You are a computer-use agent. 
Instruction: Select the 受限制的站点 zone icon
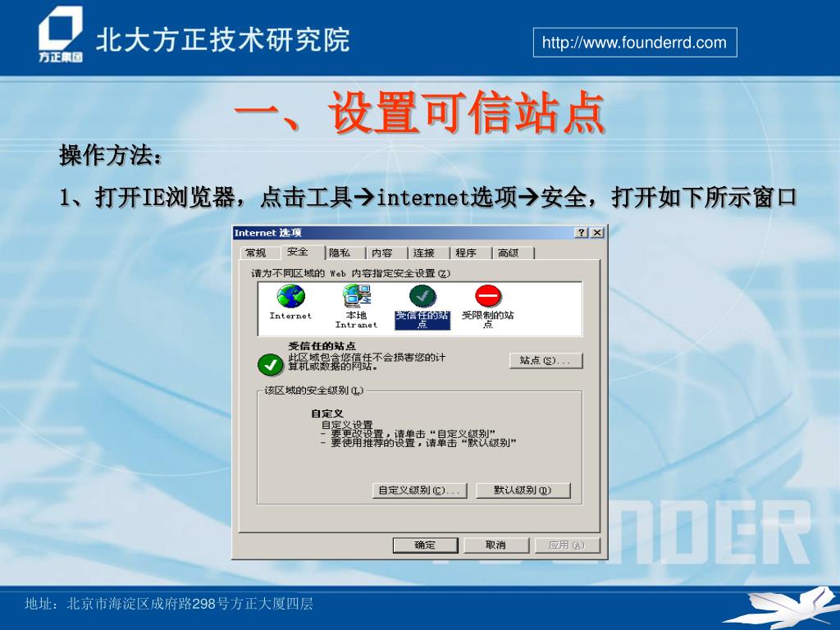pos(488,296)
